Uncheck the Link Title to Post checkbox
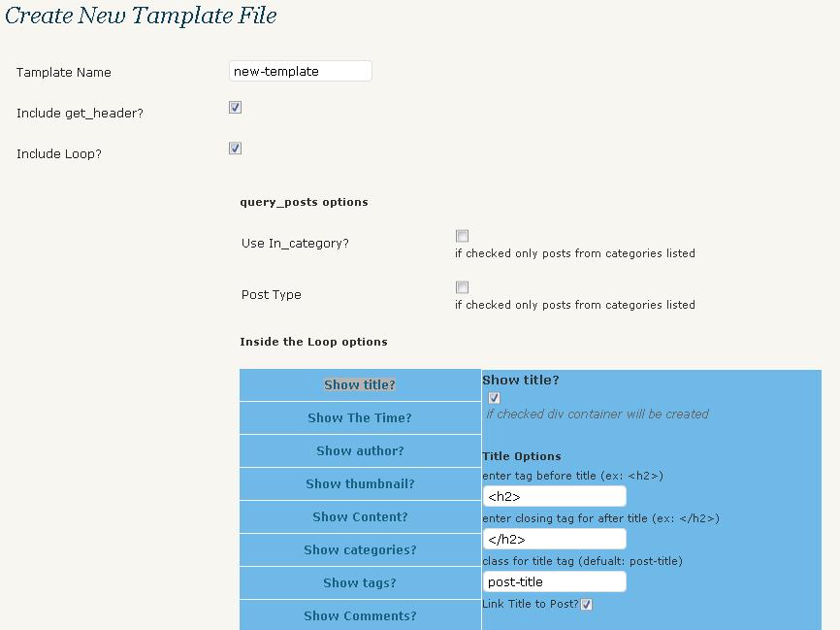The image size is (840, 630). 586,604
